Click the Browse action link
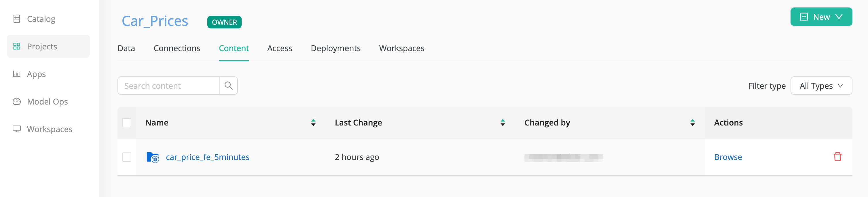 (x=728, y=157)
